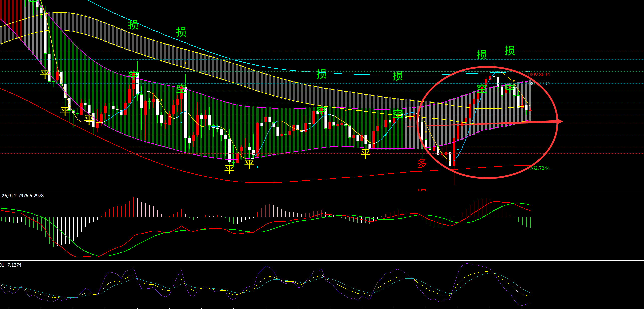
Task: Click the yellow 平 marker left of 多 signal
Action: [365, 153]
